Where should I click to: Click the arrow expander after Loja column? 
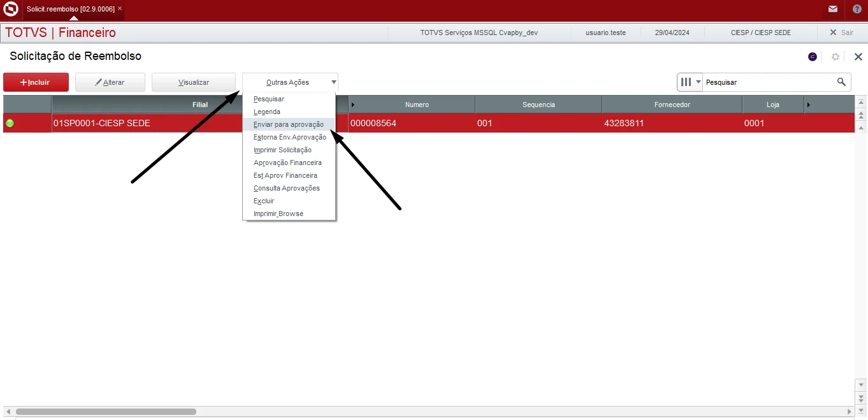pos(809,105)
